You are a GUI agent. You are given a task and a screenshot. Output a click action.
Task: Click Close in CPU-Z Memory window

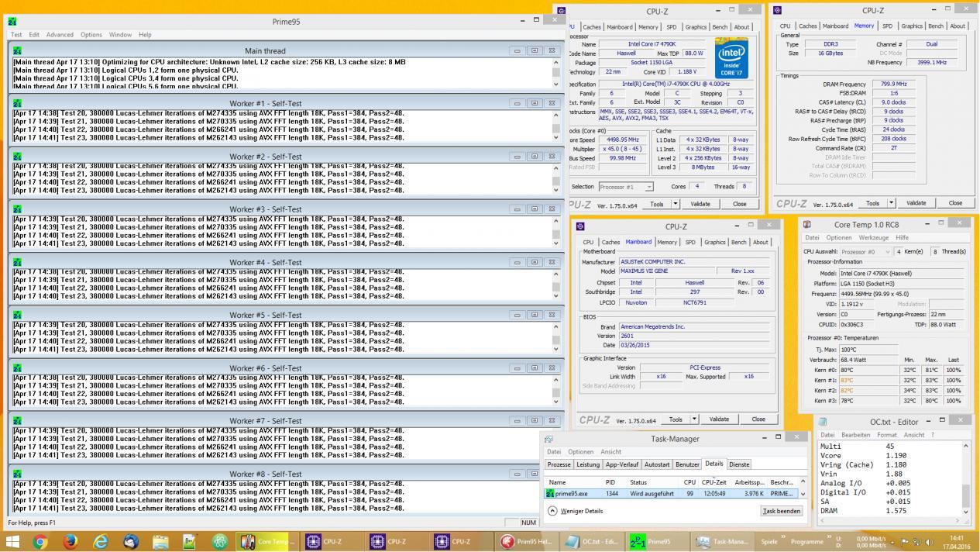pos(955,203)
